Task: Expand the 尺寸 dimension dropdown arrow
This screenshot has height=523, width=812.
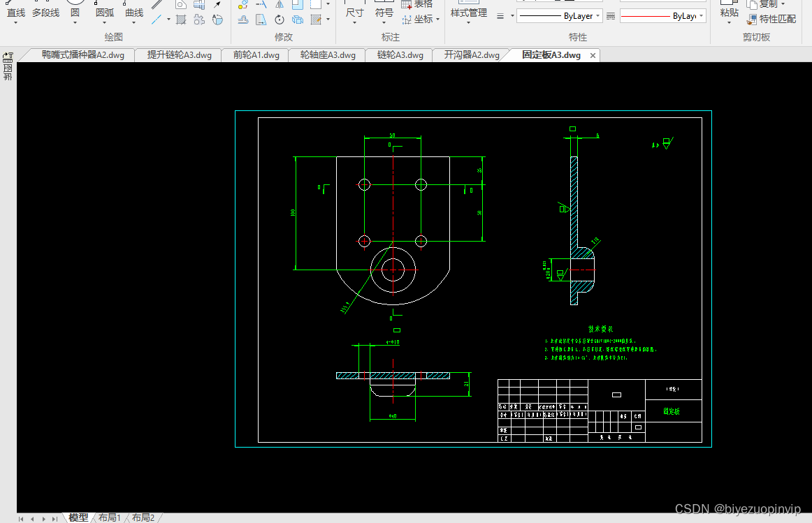Action: (x=354, y=23)
